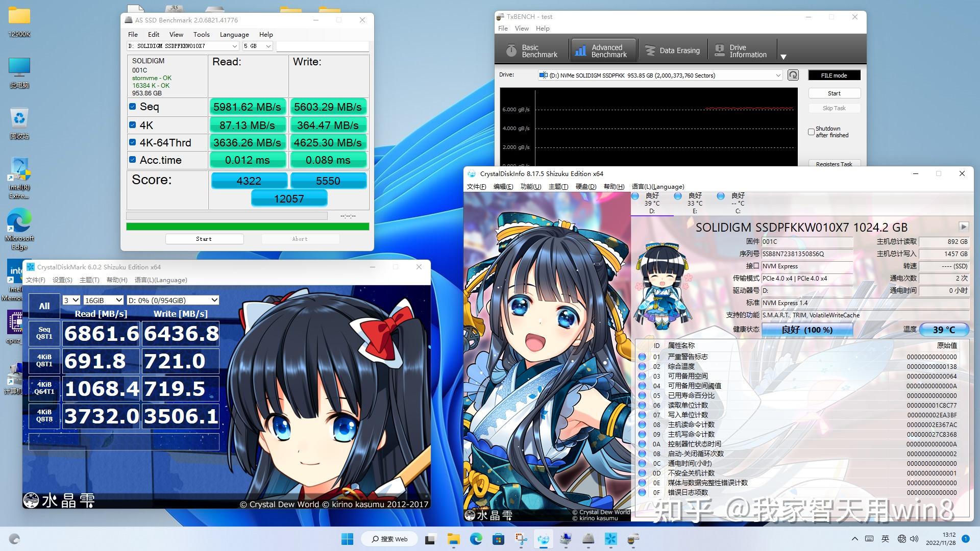Image resolution: width=980 pixels, height=551 pixels.
Task: Enable Shutdown after finished in TxBENCH
Action: pyautogui.click(x=811, y=132)
